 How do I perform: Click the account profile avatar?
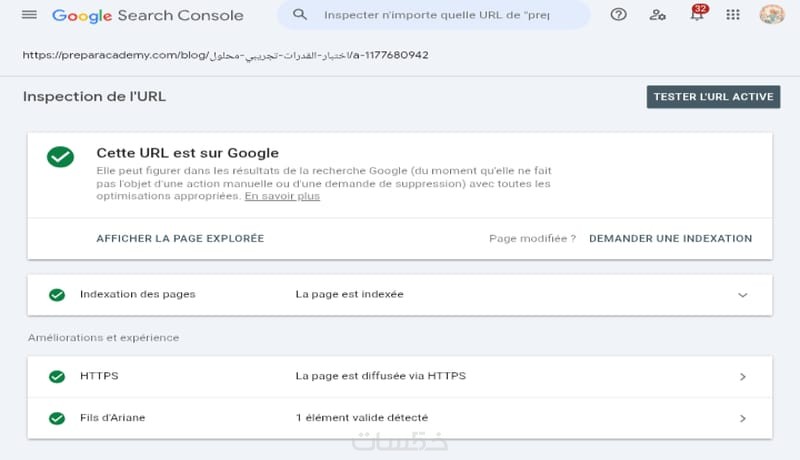click(772, 16)
